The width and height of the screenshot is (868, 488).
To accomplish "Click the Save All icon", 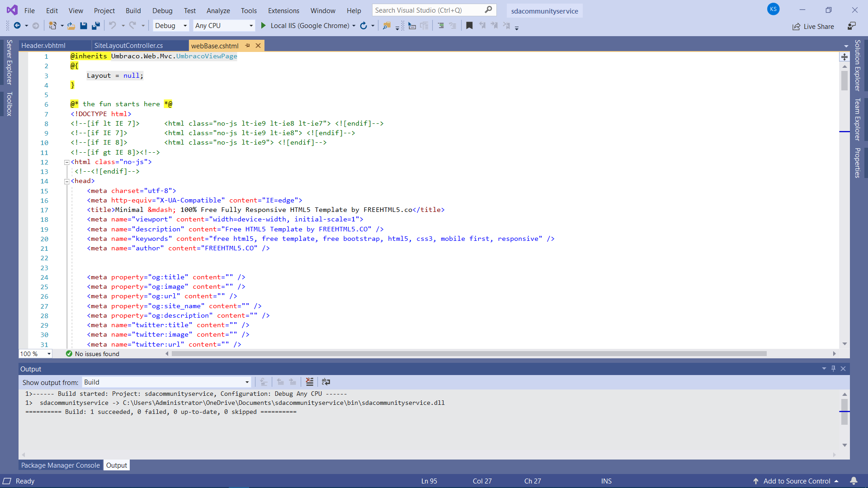I will click(x=95, y=26).
